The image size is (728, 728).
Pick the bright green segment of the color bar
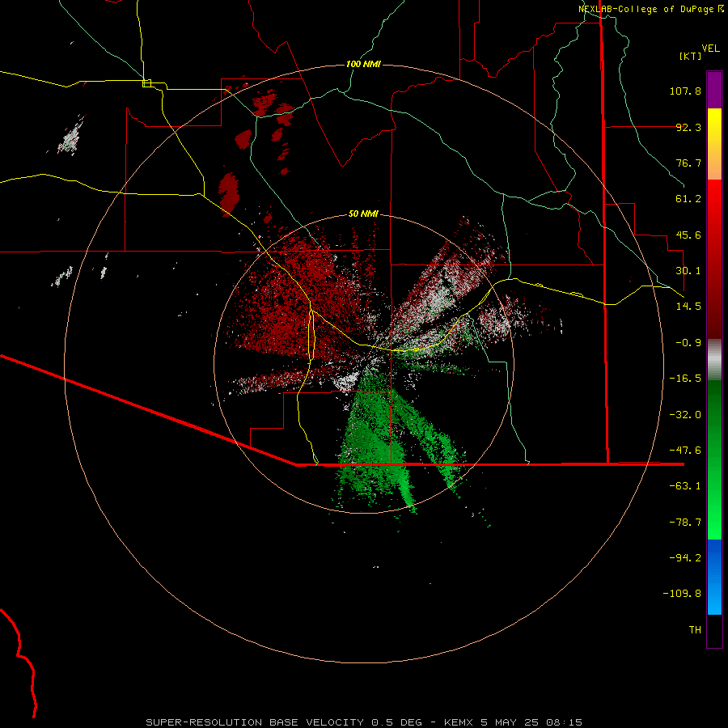[x=714, y=459]
